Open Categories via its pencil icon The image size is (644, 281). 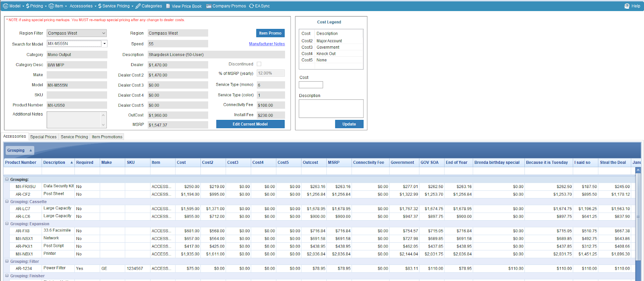coord(138,6)
